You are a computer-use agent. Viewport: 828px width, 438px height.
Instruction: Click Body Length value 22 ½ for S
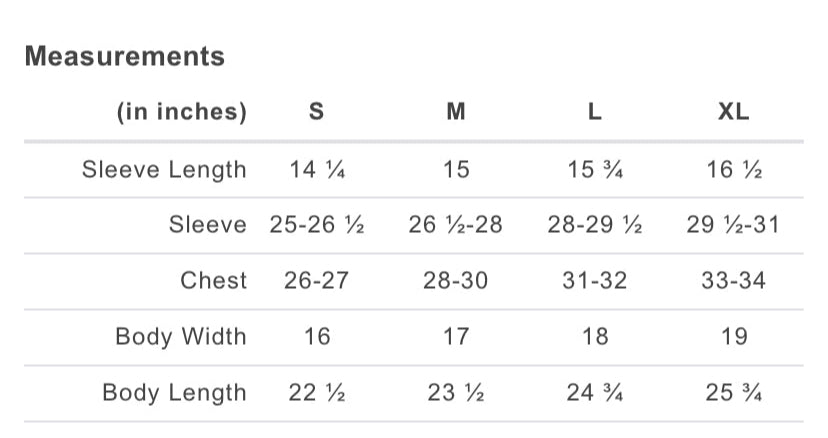point(316,392)
